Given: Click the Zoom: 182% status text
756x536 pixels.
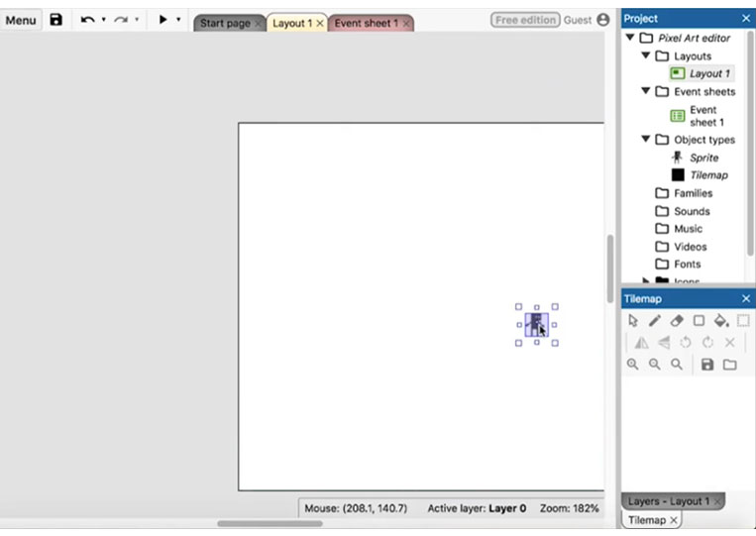Looking at the screenshot, I should (569, 508).
